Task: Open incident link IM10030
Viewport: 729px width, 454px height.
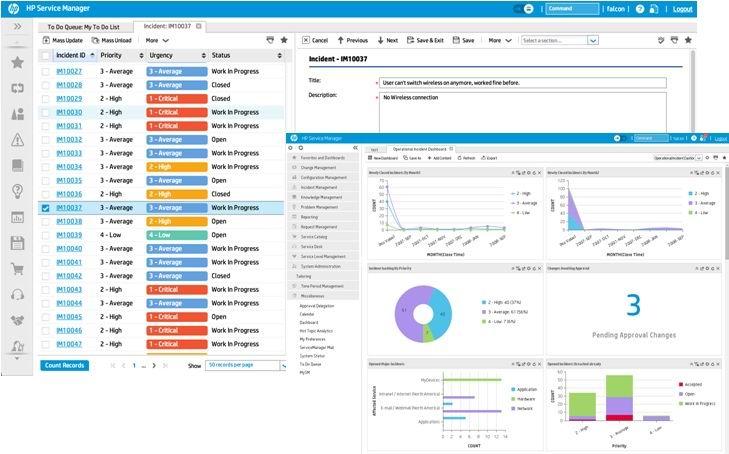Action: 69,112
